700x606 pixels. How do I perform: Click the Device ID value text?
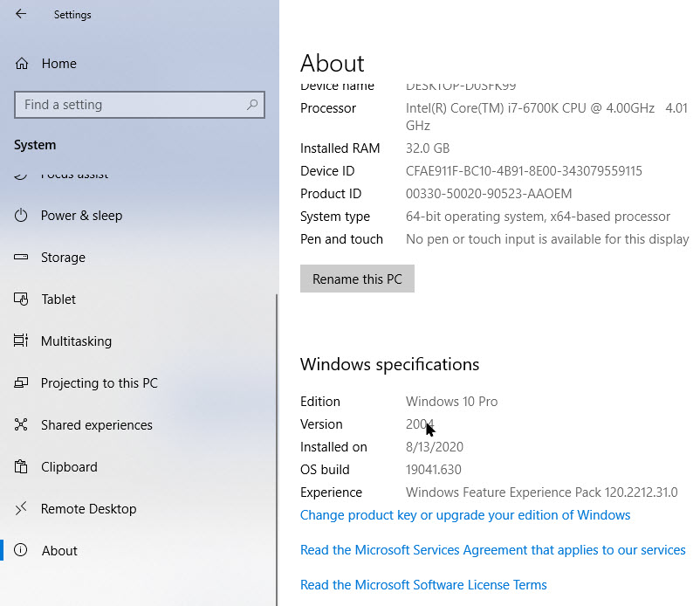(x=524, y=171)
